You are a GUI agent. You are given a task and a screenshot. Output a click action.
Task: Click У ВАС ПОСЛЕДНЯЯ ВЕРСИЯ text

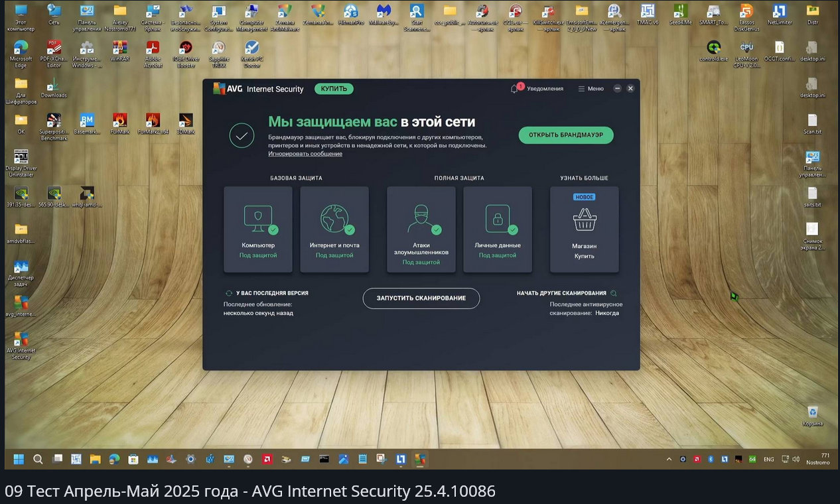(272, 293)
